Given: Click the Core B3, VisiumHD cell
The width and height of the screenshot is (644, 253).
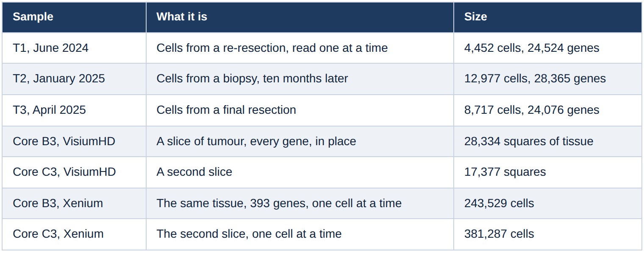Looking at the screenshot, I should pyautogui.click(x=74, y=141).
